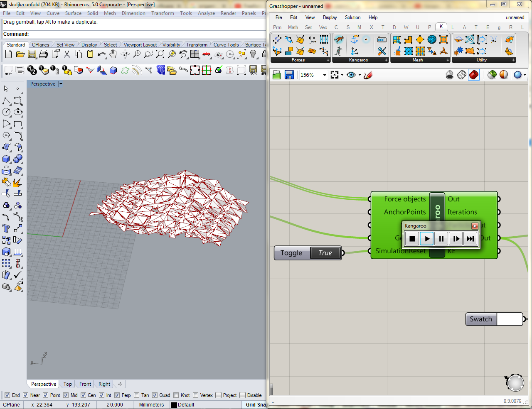The height and width of the screenshot is (409, 532).
Task: Click the anchor icon in Kangaroo panel
Action: click(x=355, y=40)
